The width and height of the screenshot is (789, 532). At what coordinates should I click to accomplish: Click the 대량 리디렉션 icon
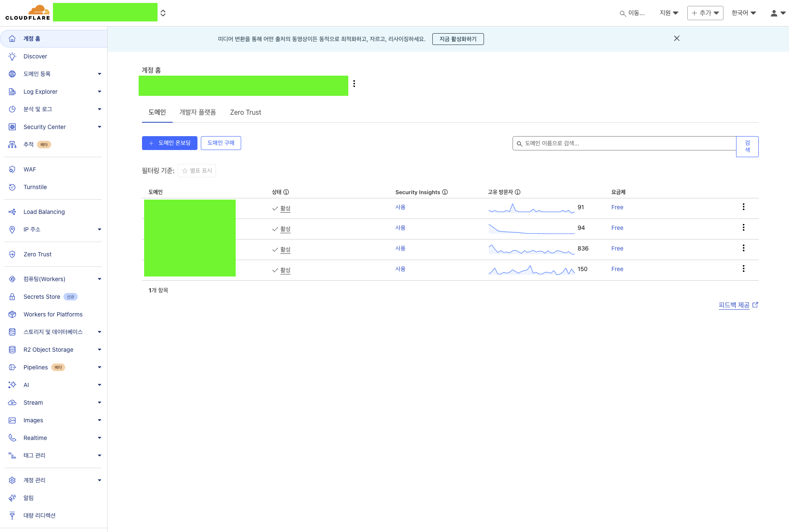click(12, 516)
